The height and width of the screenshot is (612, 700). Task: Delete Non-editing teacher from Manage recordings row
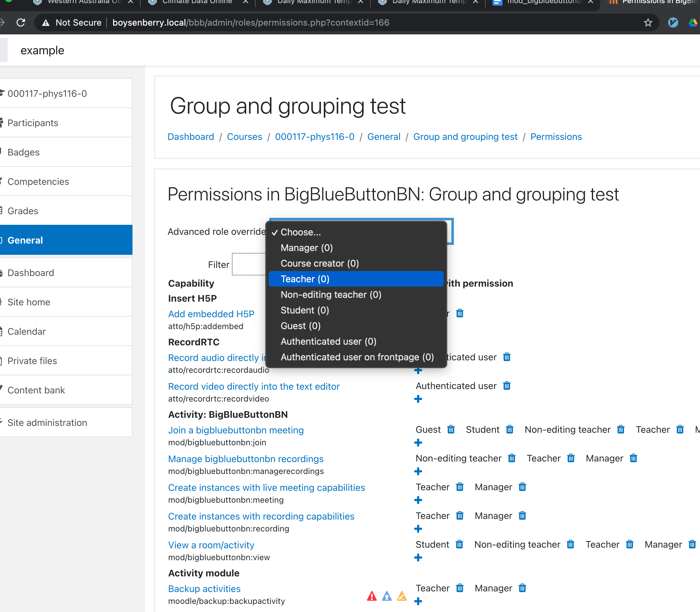coord(512,458)
